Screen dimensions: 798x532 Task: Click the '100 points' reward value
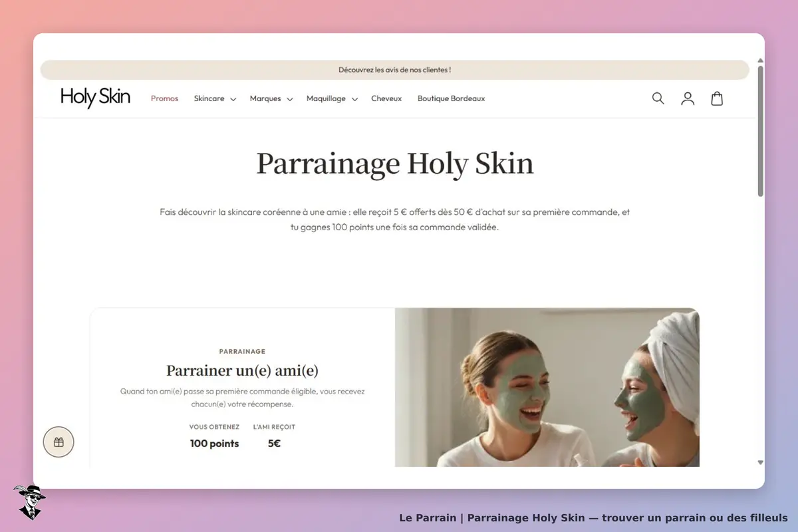click(214, 444)
